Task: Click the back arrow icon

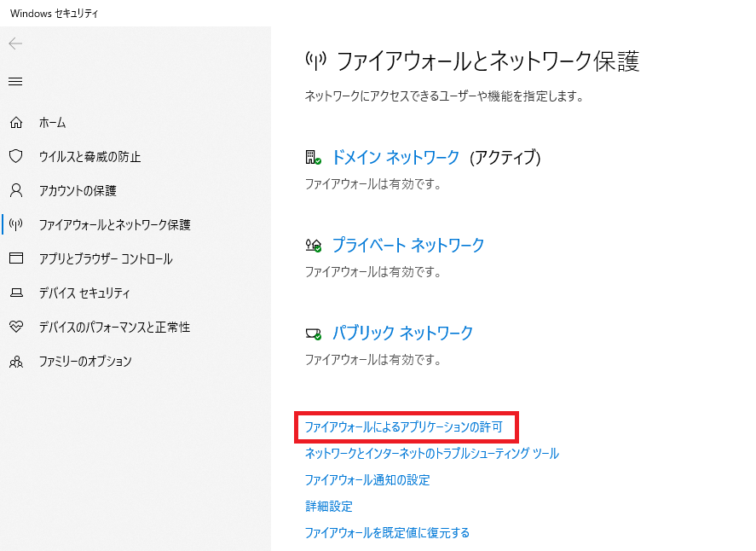Action: pos(15,43)
